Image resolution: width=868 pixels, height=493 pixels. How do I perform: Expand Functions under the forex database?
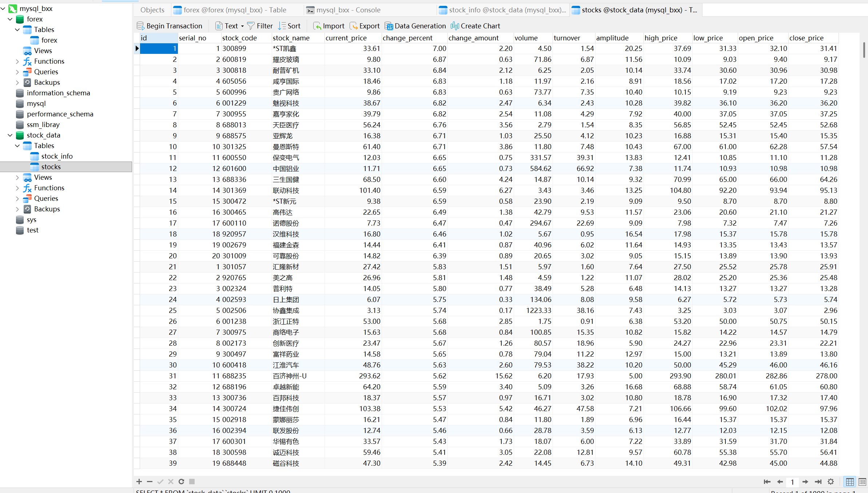[x=17, y=61]
